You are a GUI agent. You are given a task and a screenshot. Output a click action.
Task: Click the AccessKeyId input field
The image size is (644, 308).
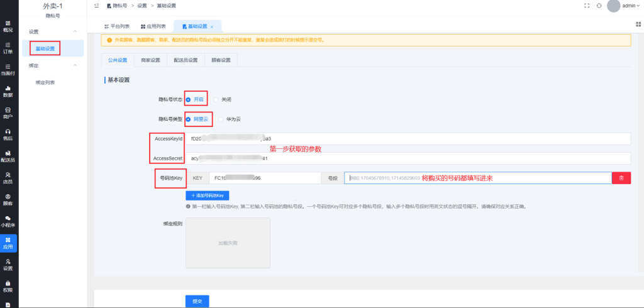point(409,138)
